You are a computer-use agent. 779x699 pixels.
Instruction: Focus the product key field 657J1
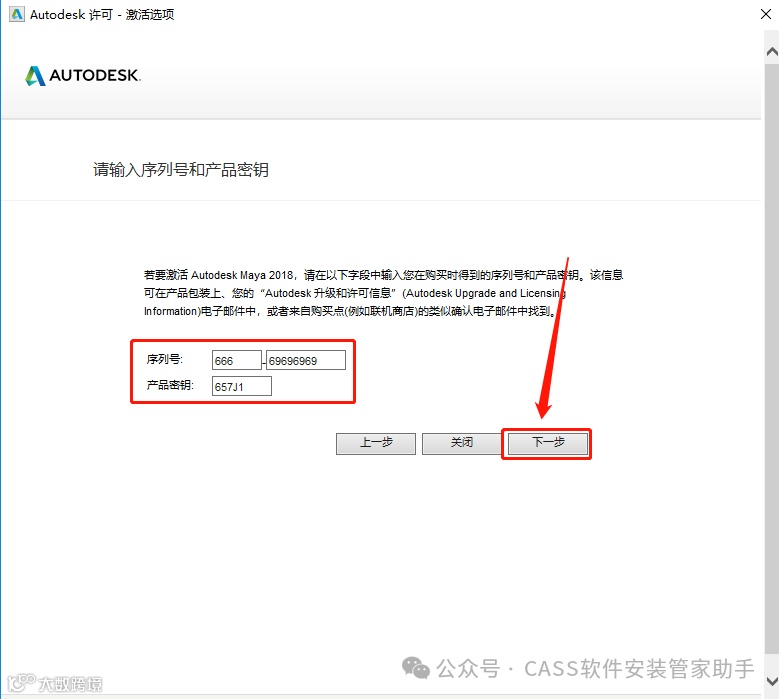point(241,386)
